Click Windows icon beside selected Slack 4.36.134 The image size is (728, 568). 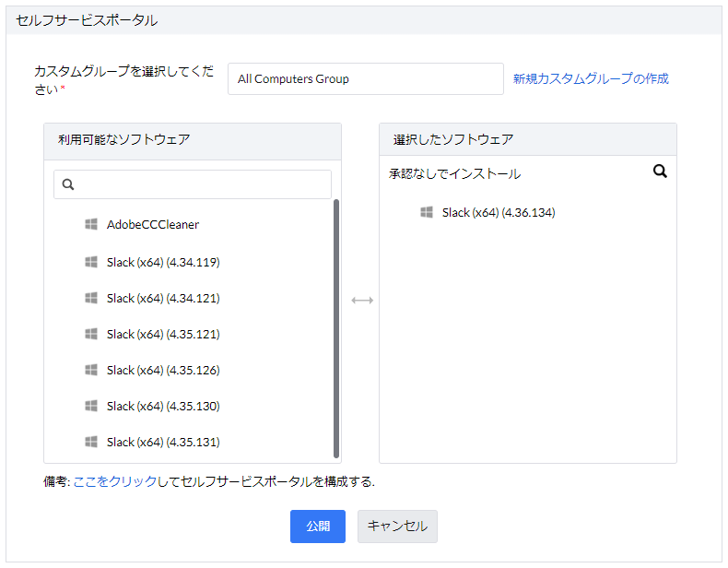(x=427, y=212)
